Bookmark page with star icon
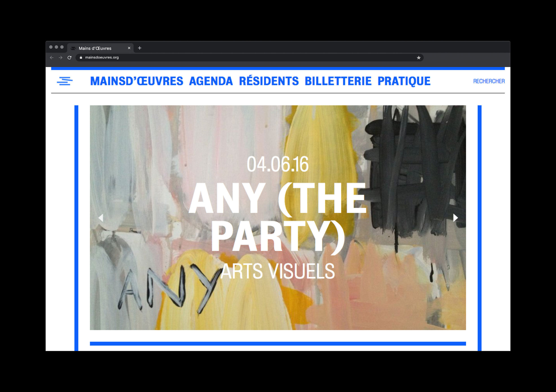 (418, 58)
